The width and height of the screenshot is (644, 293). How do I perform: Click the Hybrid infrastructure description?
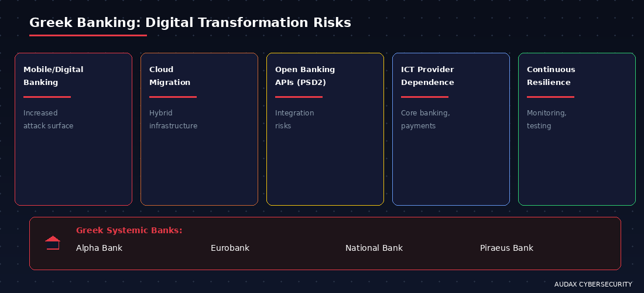click(x=173, y=119)
